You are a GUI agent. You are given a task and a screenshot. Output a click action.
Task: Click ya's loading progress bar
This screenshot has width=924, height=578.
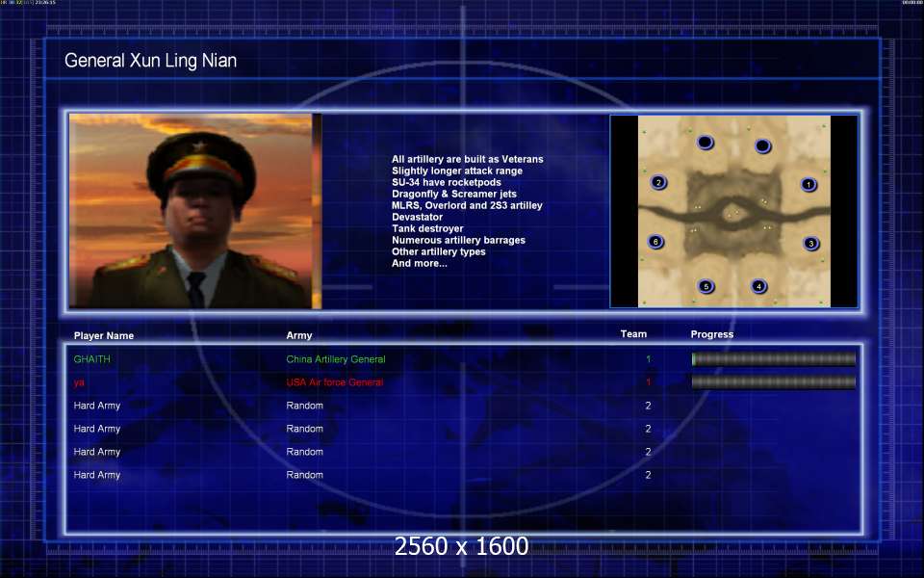[774, 382]
